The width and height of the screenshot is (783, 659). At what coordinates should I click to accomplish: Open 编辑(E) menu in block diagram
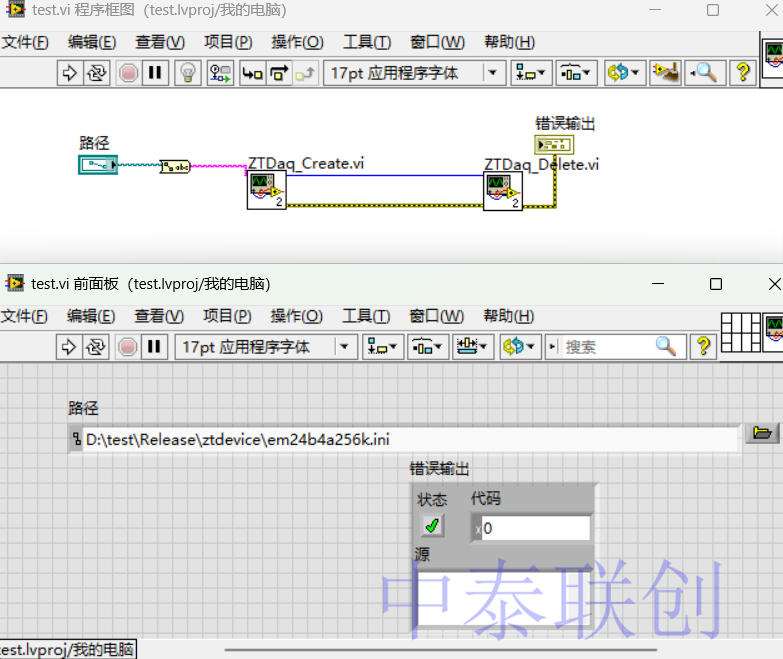click(92, 42)
